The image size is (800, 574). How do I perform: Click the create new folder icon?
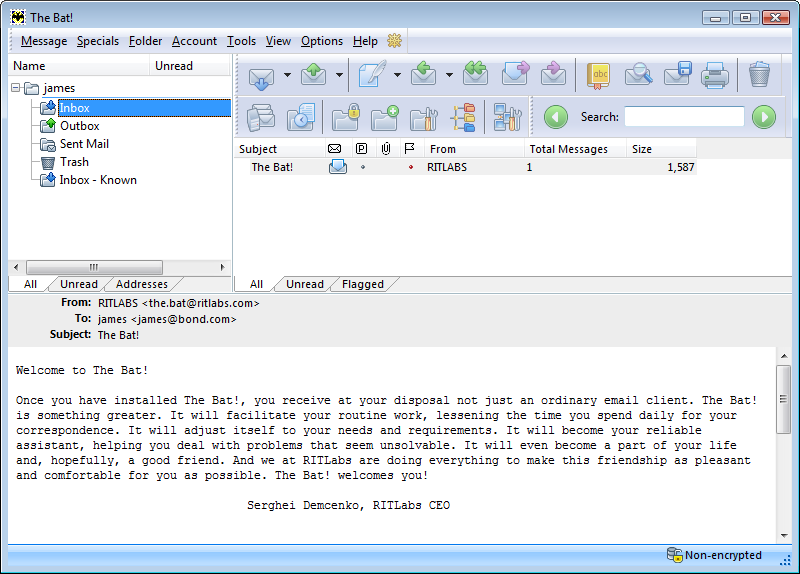[x=385, y=117]
